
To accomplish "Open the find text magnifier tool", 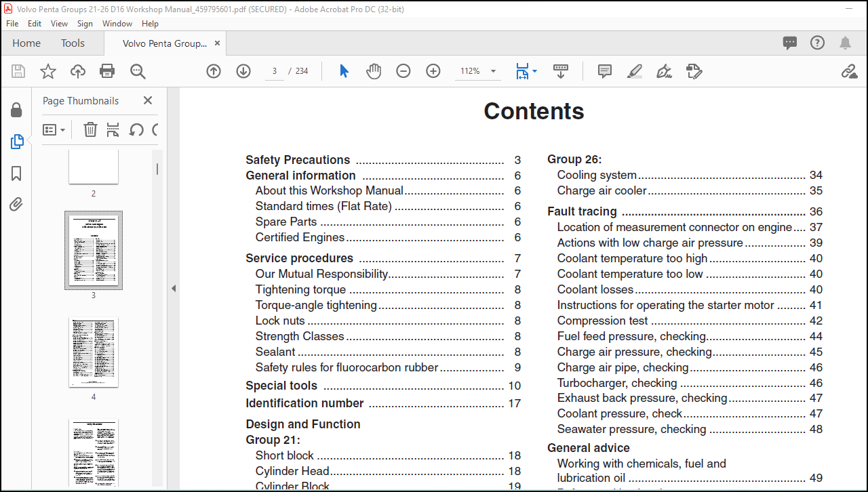I will (138, 71).
